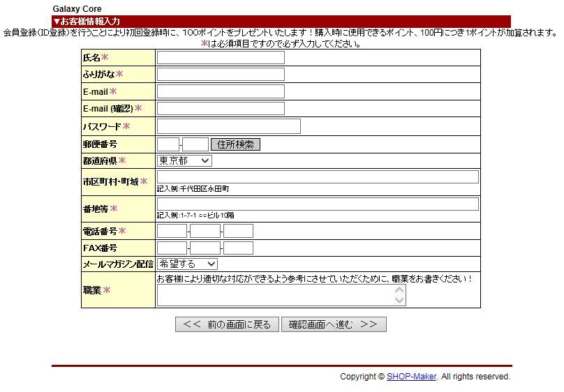This screenshot has width=564, height=392.
Task: Click the last 電話番号 phone box
Action: point(238,231)
